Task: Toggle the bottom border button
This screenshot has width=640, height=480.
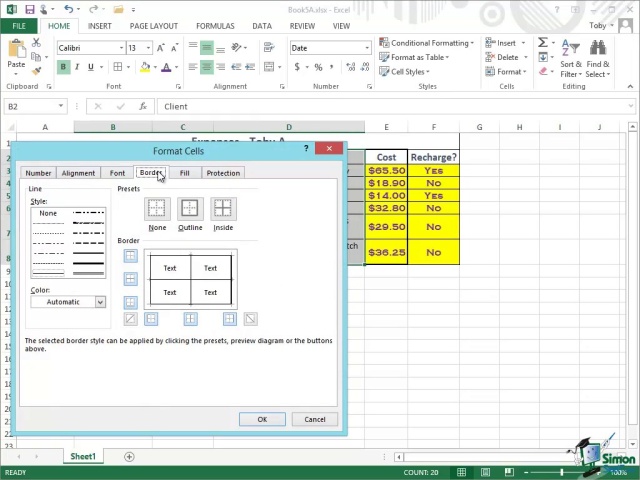Action: [131, 302]
